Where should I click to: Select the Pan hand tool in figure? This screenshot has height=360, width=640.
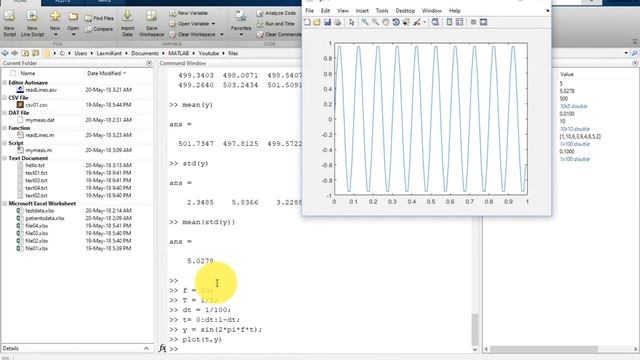pyautogui.click(x=385, y=22)
